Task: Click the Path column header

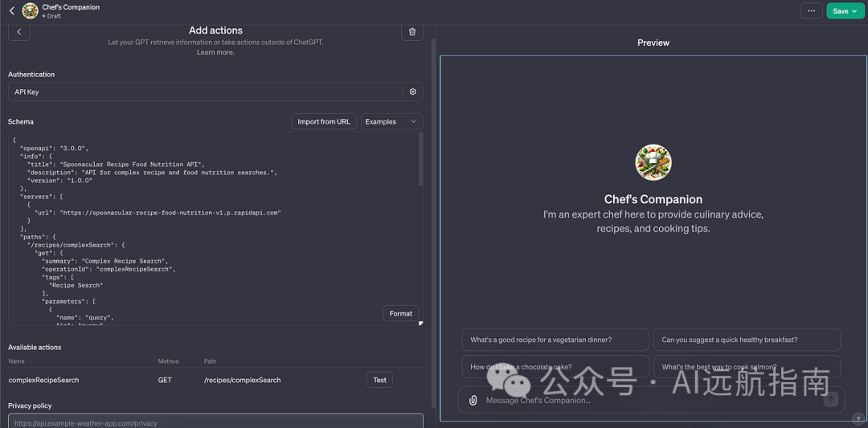Action: [x=210, y=361]
